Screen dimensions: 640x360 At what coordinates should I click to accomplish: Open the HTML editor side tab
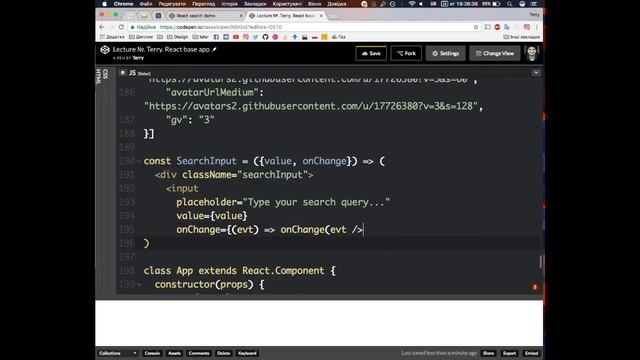tap(98, 76)
